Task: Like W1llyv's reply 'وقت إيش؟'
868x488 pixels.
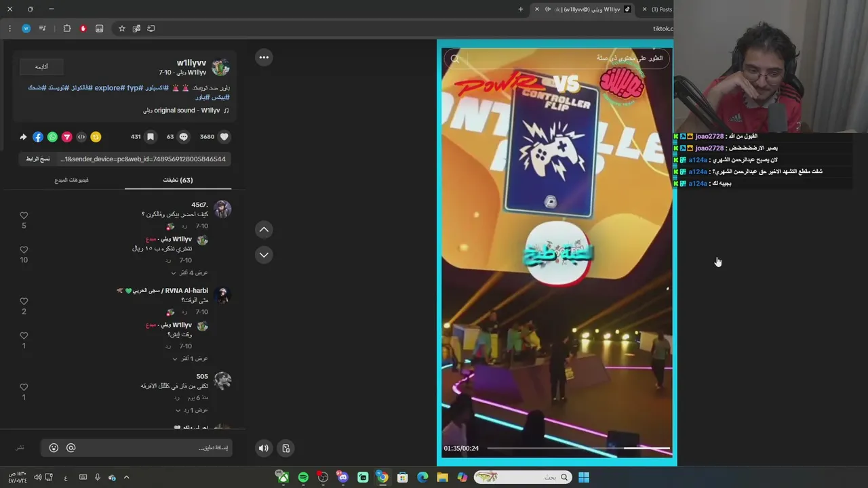Action: pos(24,336)
